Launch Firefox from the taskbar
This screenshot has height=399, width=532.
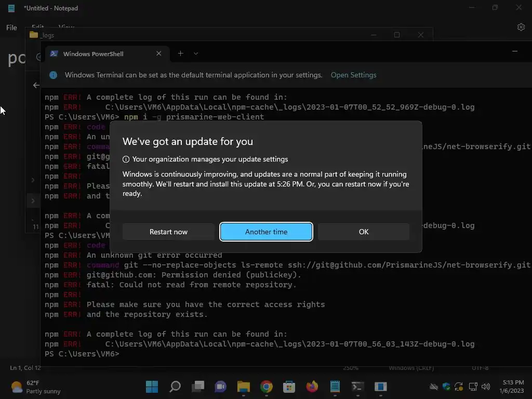coord(312,387)
